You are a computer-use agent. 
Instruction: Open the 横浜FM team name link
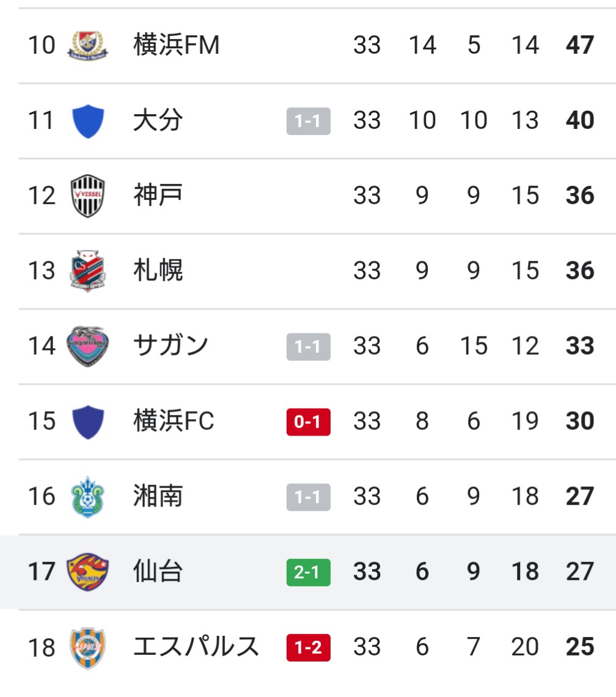point(176,45)
